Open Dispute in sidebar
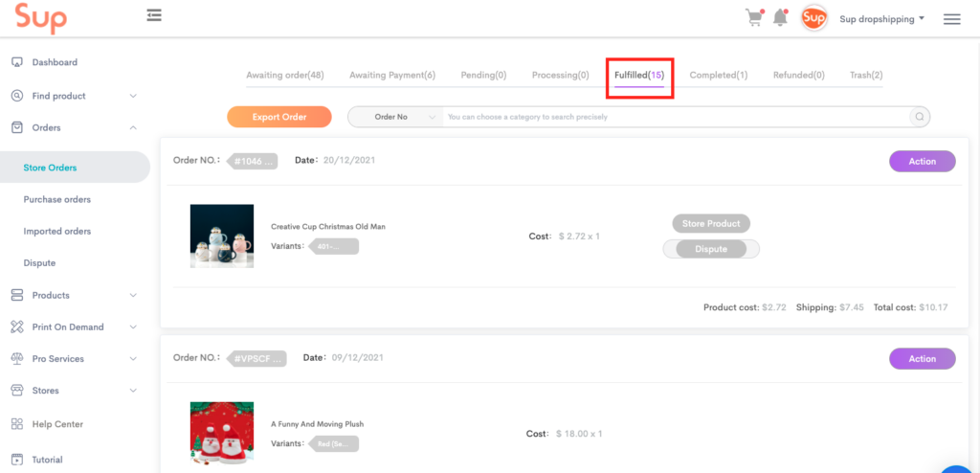The height and width of the screenshot is (473, 980). point(39,263)
